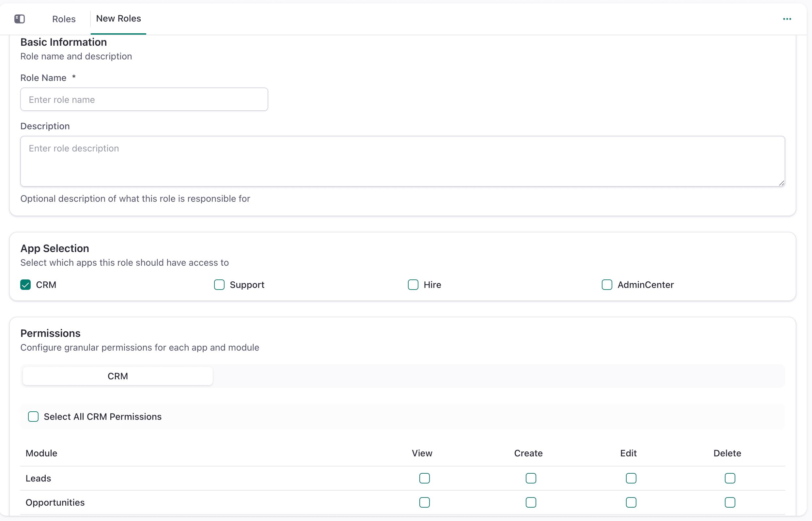Click the Description field label
This screenshot has height=521, width=812.
click(45, 126)
